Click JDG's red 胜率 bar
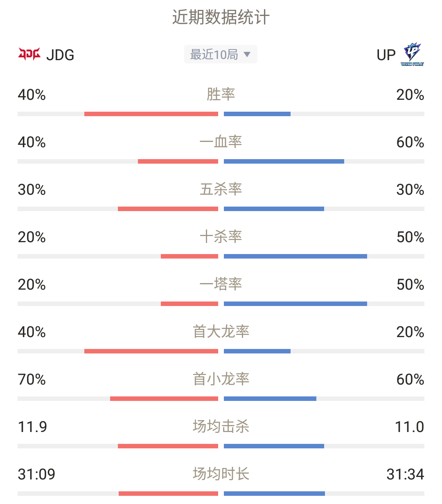This screenshot has width=442, height=504. pos(151,114)
